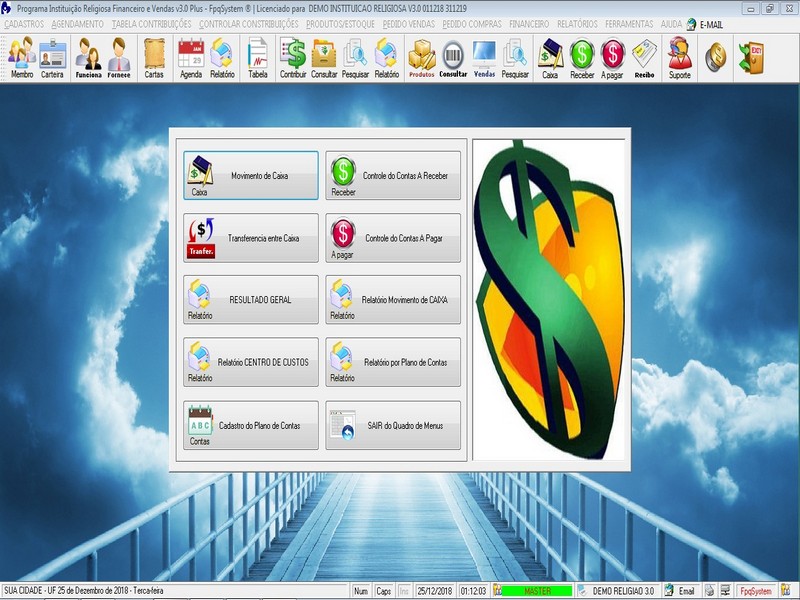Open the Receber green dollar toolbar icon
The image size is (800, 600).
582,58
